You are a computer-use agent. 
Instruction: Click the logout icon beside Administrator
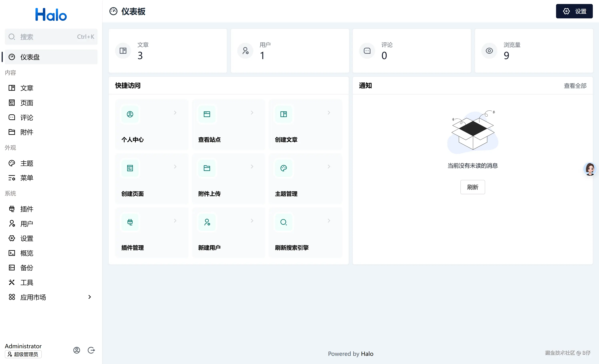point(91,350)
